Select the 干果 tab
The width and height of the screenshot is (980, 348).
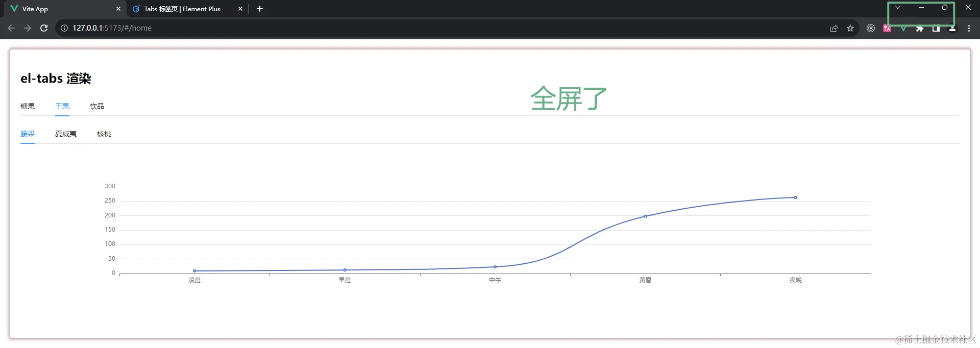pos(62,106)
